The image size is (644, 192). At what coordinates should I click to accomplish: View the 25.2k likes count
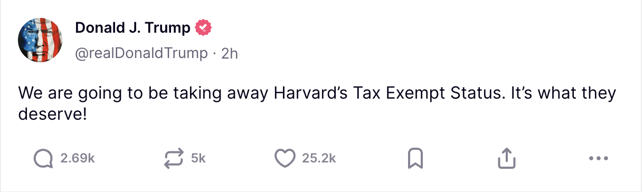[x=319, y=158]
